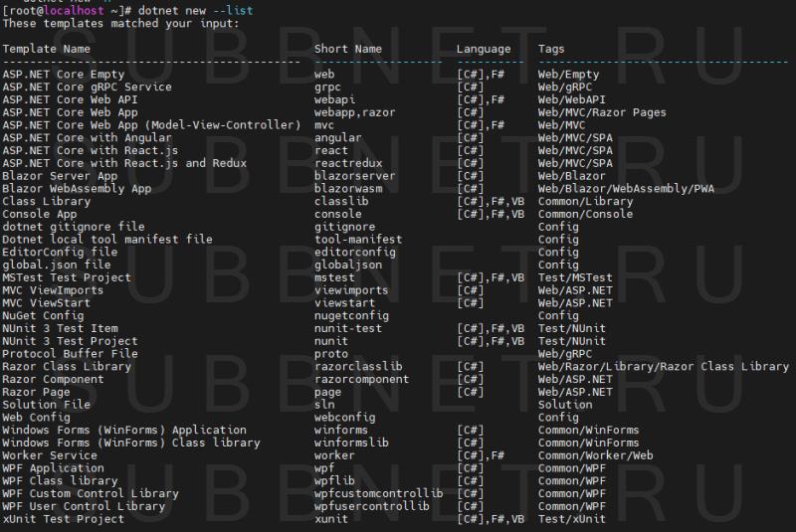The width and height of the screenshot is (796, 532).
Task: Click the 'Console App' template row name
Action: pyautogui.click(x=39, y=214)
